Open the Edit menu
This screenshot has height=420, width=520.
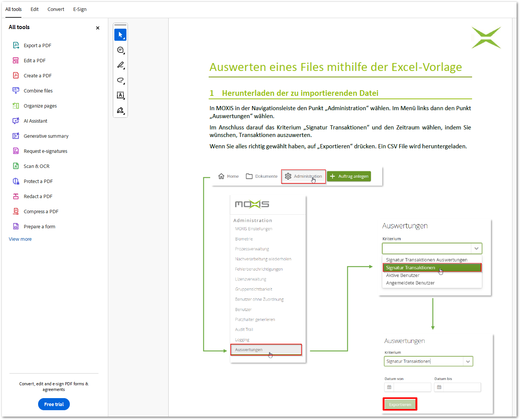tap(34, 9)
